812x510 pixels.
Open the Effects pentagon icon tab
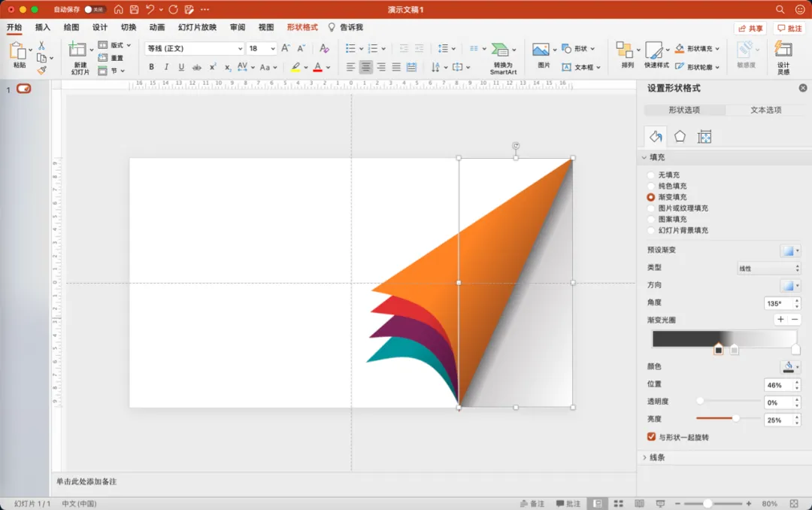(x=680, y=136)
